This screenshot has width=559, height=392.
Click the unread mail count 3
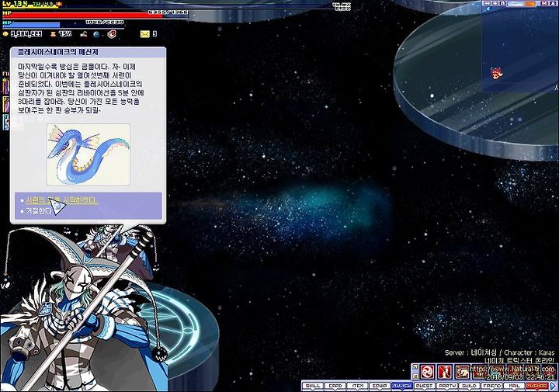coord(155,34)
